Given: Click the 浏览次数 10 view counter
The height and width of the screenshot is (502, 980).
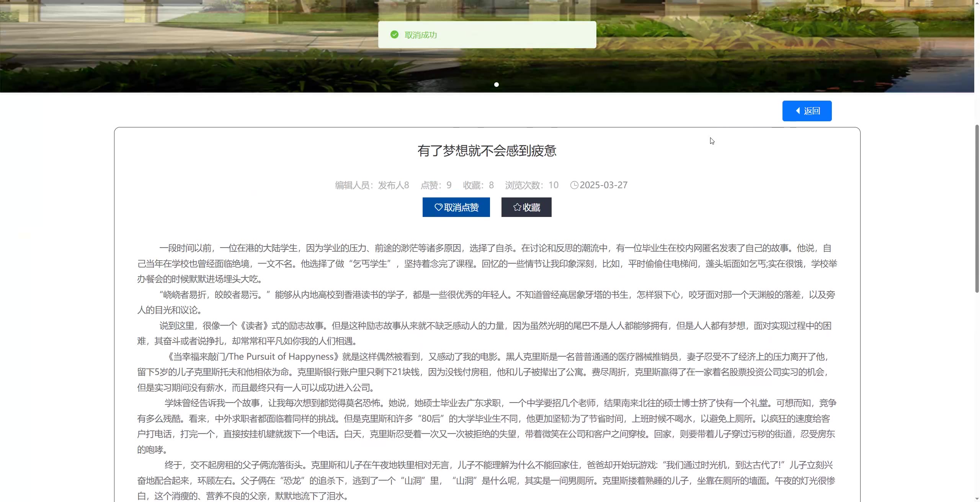Looking at the screenshot, I should click(532, 185).
